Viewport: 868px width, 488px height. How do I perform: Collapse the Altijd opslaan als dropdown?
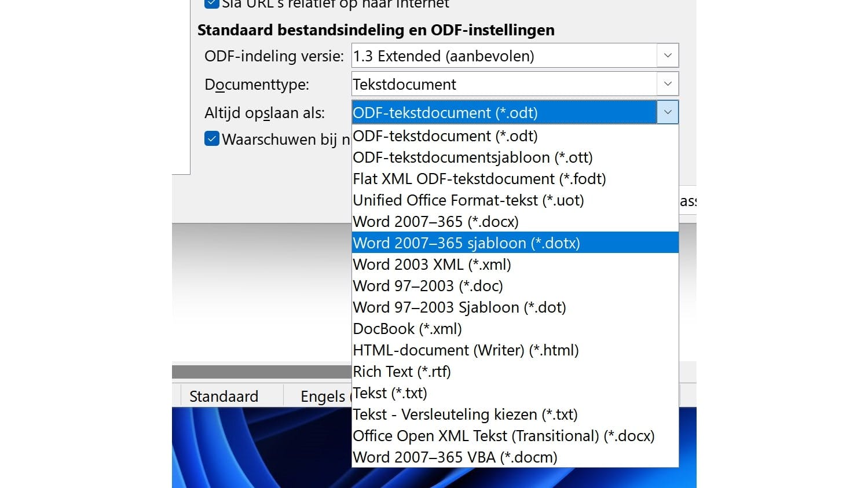coord(667,112)
